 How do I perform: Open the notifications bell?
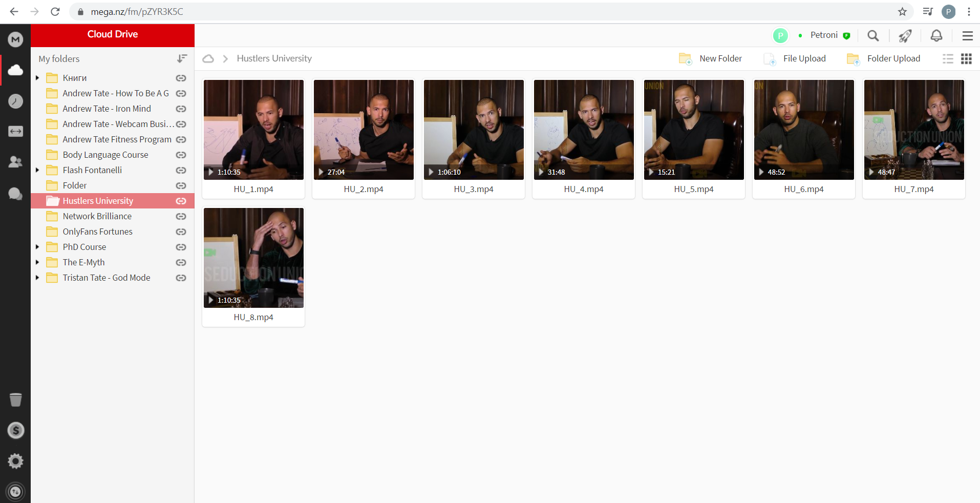pyautogui.click(x=936, y=35)
